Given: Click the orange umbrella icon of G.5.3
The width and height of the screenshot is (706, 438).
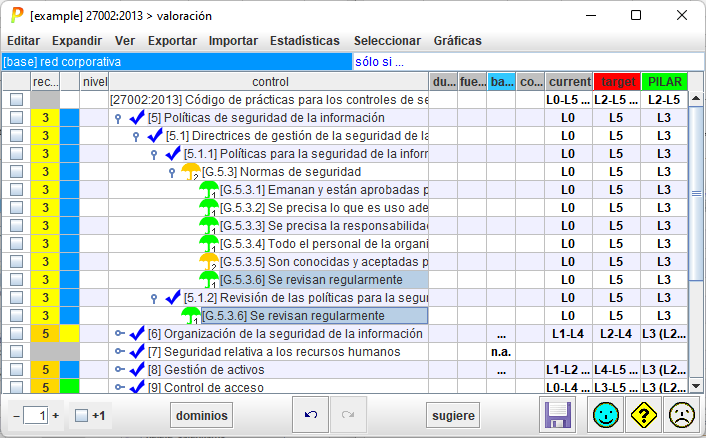Looking at the screenshot, I should coord(190,172).
